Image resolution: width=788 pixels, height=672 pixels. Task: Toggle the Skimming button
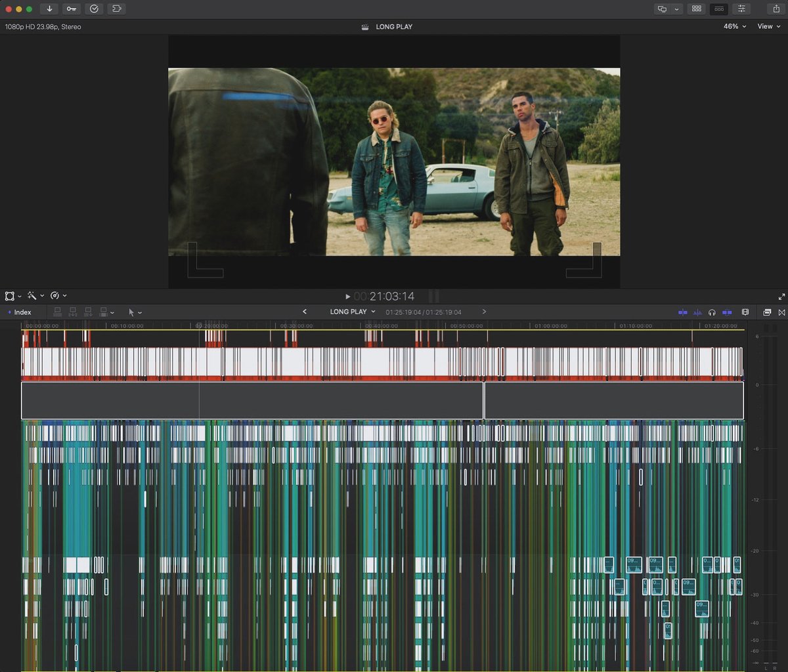coord(683,312)
